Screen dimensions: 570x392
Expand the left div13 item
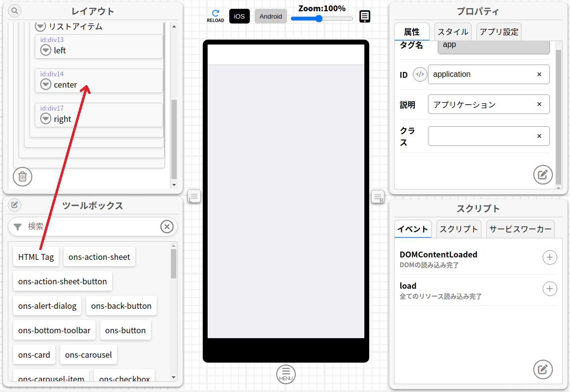pyautogui.click(x=46, y=50)
